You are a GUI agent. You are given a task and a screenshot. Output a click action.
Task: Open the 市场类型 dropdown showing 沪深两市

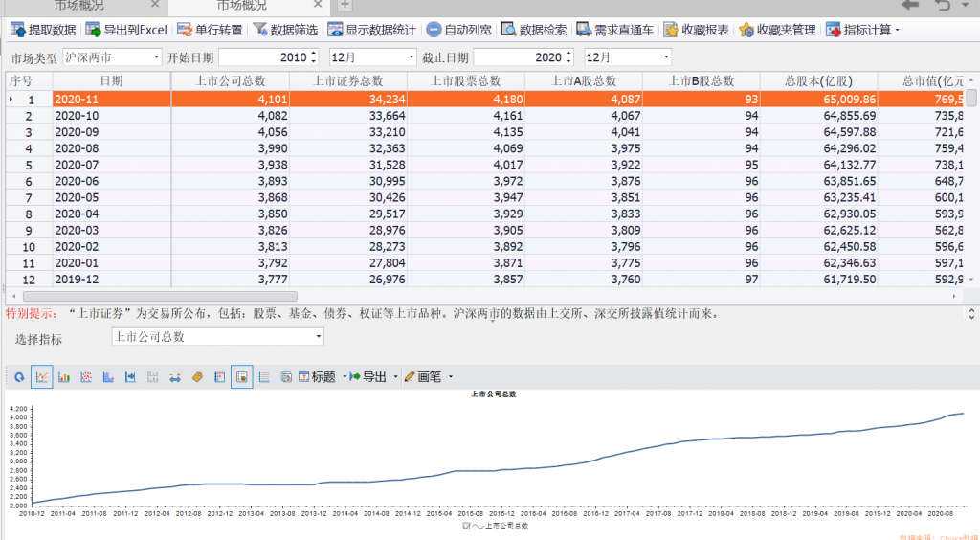[x=112, y=57]
